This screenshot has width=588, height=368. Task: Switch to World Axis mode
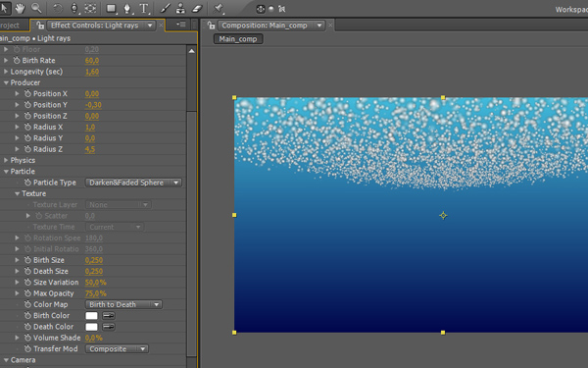tap(271, 9)
